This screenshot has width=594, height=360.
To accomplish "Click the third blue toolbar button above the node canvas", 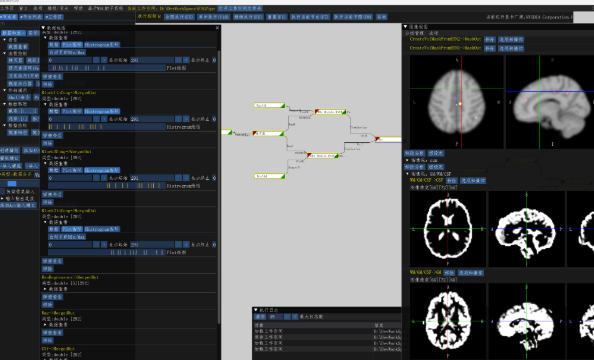I will tap(248, 17).
